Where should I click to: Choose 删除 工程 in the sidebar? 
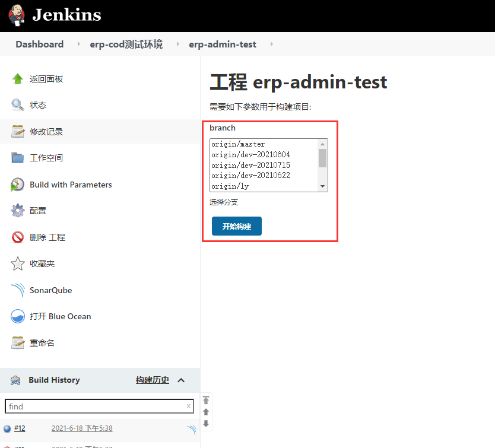pyautogui.click(x=47, y=237)
